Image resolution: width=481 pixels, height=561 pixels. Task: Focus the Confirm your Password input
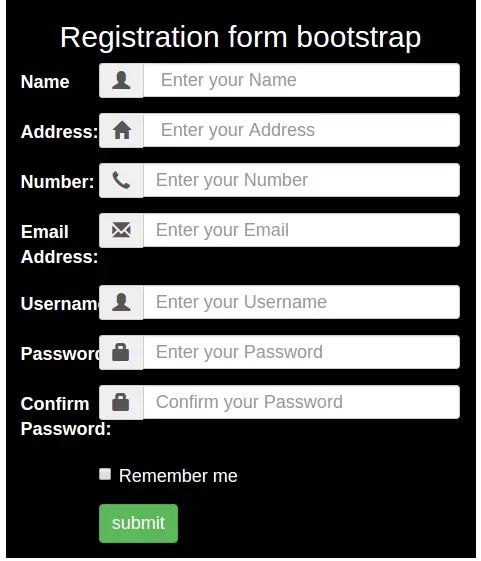(x=301, y=402)
